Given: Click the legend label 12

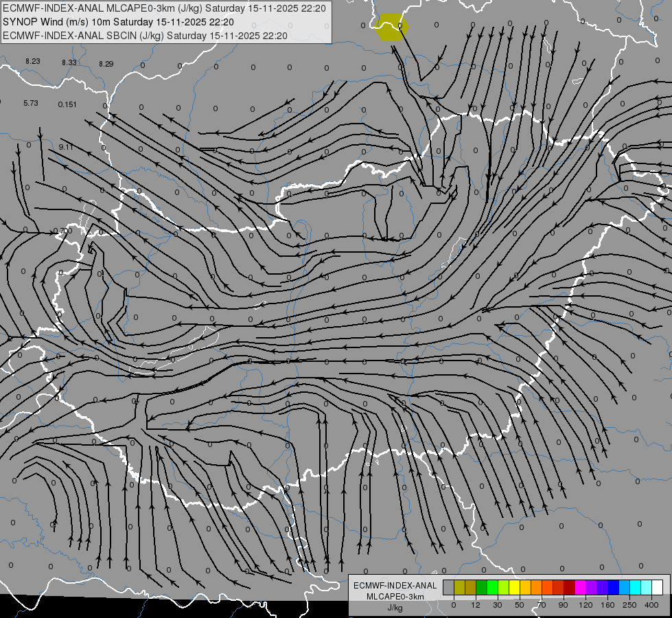Looking at the screenshot, I should tap(476, 605).
